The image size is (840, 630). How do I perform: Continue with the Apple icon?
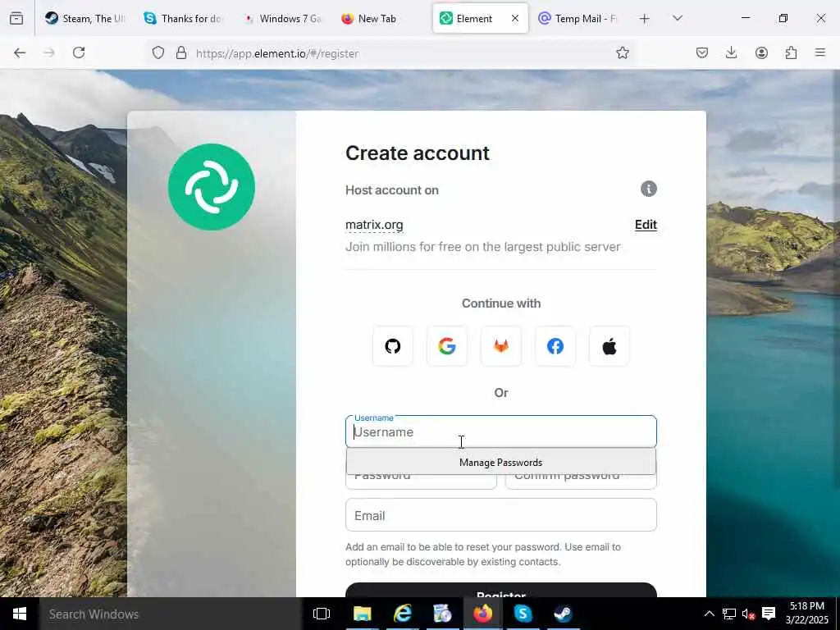pos(609,346)
